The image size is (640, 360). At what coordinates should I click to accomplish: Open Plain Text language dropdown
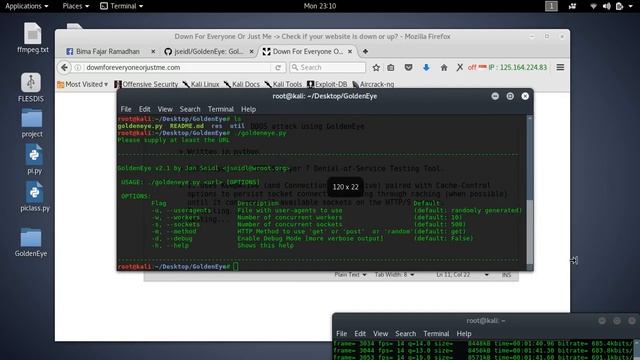pyautogui.click(x=350, y=275)
